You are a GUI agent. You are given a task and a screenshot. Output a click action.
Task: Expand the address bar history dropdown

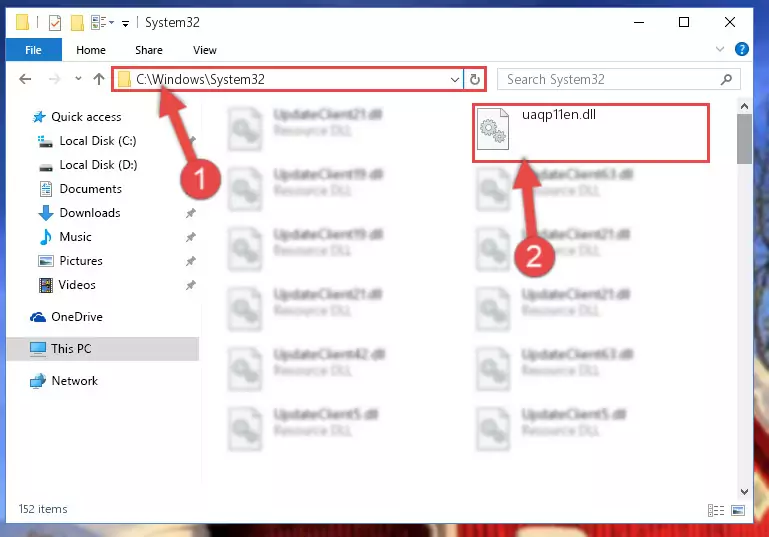click(x=455, y=79)
